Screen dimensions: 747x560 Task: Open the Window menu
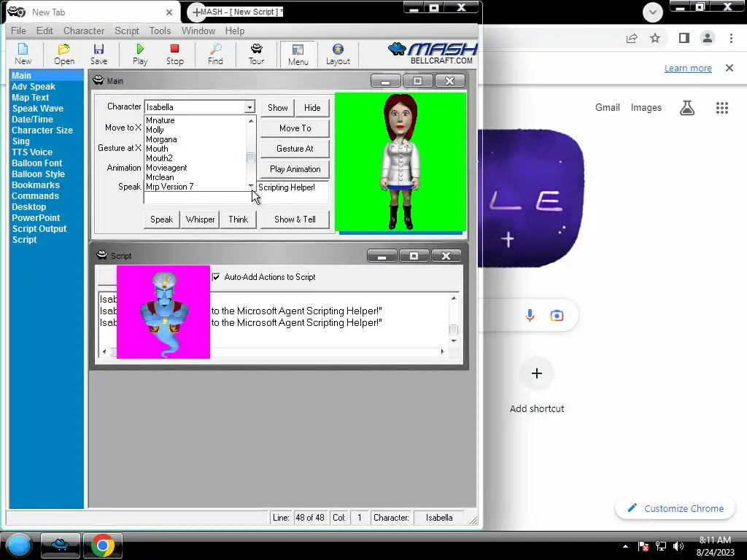(x=198, y=31)
